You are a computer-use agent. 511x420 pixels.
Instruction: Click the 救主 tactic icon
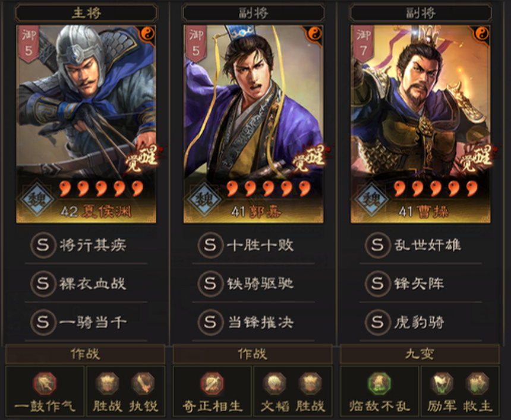point(478,383)
